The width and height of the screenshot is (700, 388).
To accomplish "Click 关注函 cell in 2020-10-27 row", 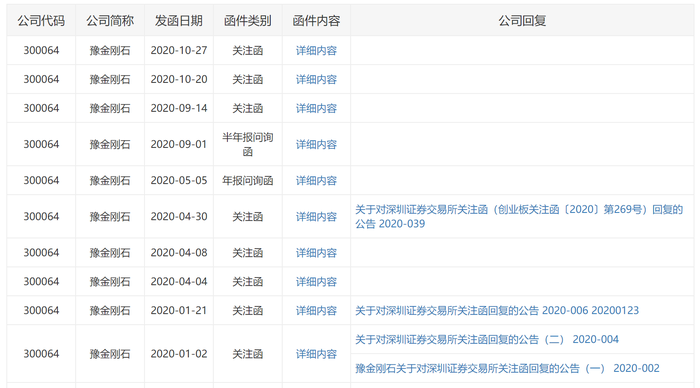I will (x=248, y=51).
